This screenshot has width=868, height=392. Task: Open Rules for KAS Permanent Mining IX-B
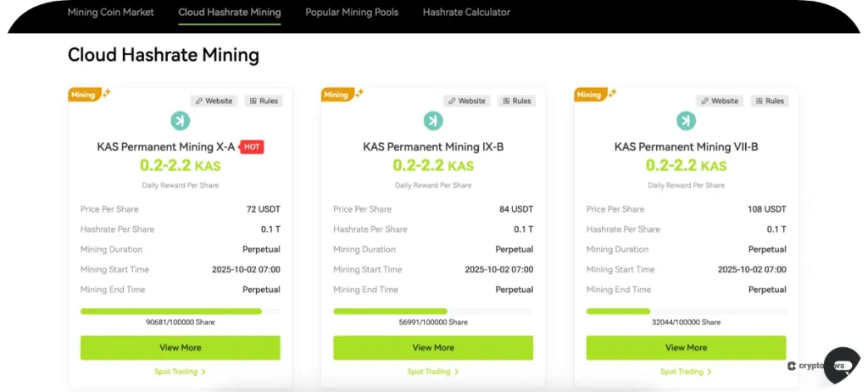[516, 101]
